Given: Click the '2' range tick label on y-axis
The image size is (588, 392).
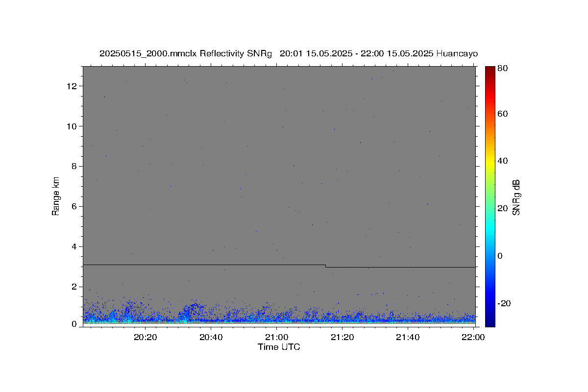Looking at the screenshot, I should pyautogui.click(x=74, y=287).
